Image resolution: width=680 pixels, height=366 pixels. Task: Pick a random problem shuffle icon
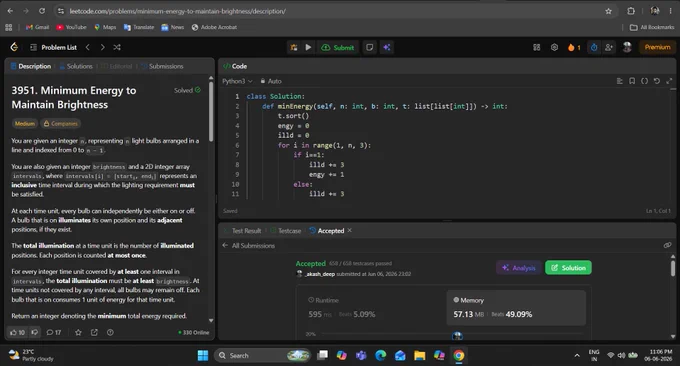pos(117,47)
